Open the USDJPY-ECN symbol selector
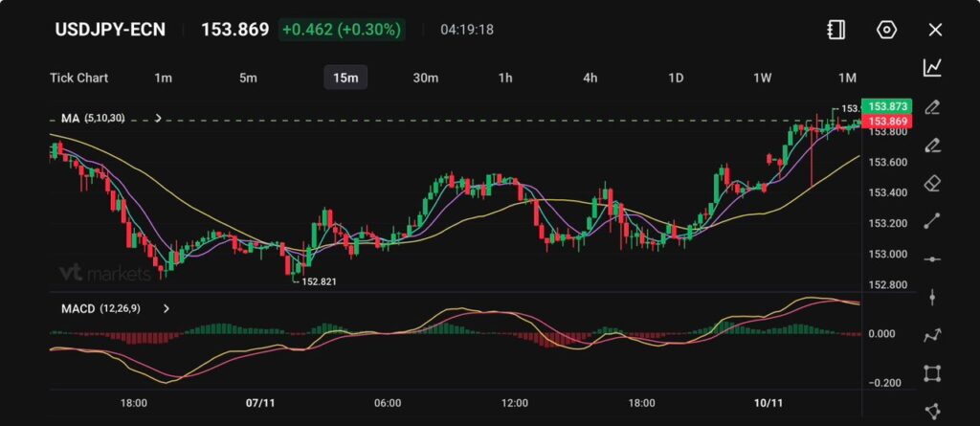980x426 pixels. pyautogui.click(x=108, y=30)
